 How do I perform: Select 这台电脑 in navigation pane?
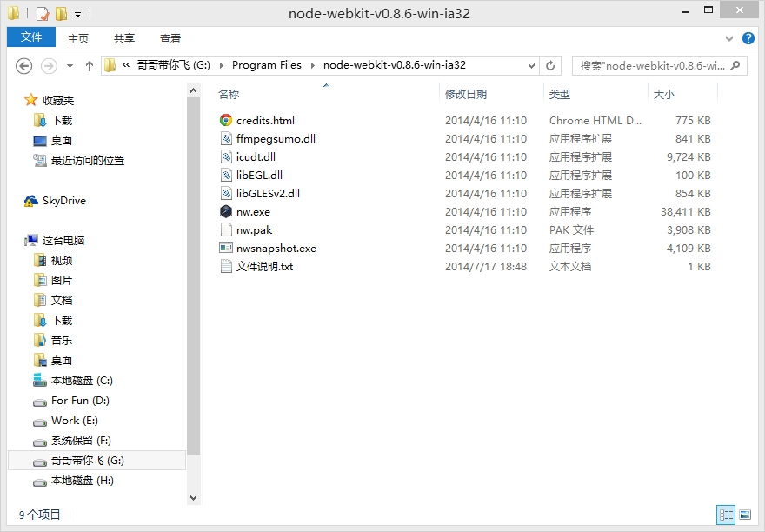point(55,240)
